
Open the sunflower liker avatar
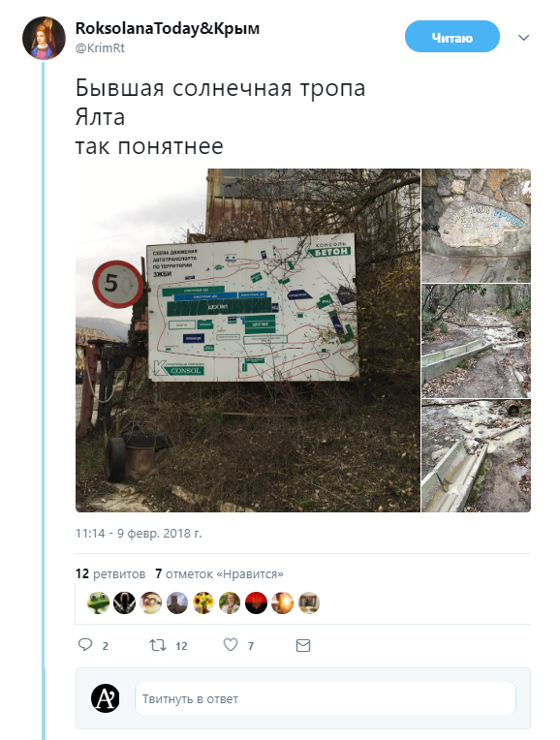(x=203, y=602)
